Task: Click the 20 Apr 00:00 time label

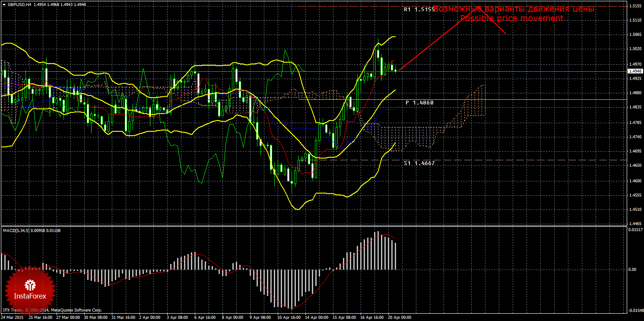Action: click(x=399, y=318)
